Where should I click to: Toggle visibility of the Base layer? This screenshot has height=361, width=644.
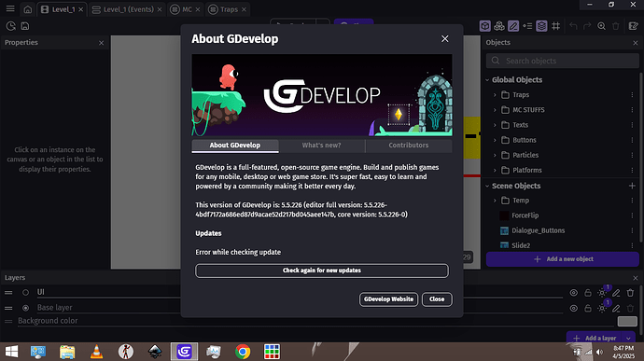[x=574, y=309]
